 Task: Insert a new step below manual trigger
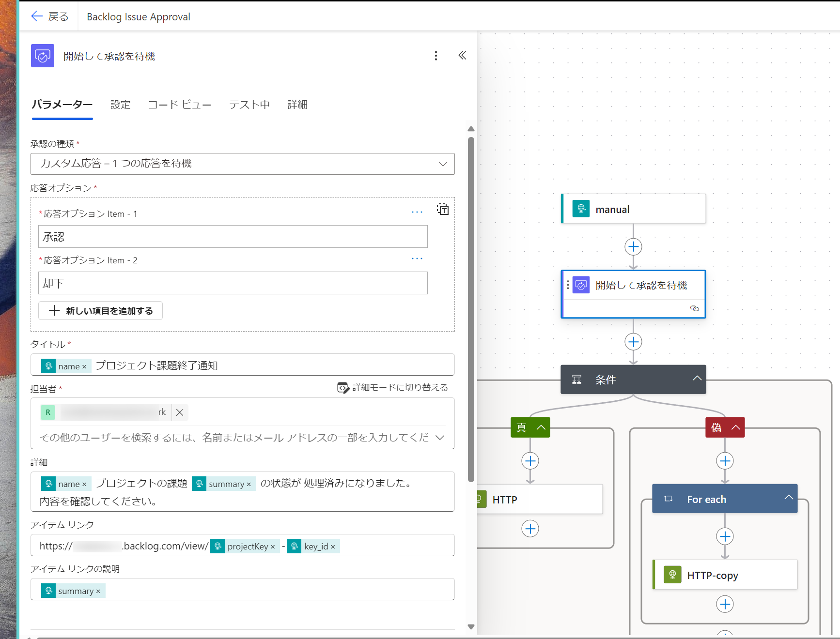pos(633,246)
